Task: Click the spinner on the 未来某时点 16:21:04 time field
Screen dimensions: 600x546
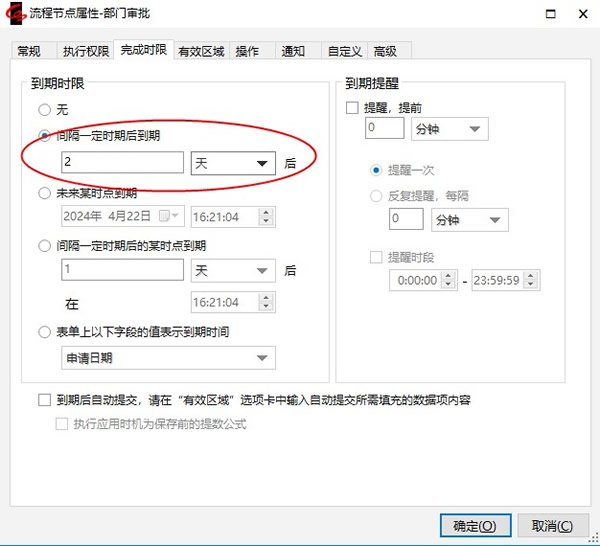Action: pyautogui.click(x=265, y=216)
